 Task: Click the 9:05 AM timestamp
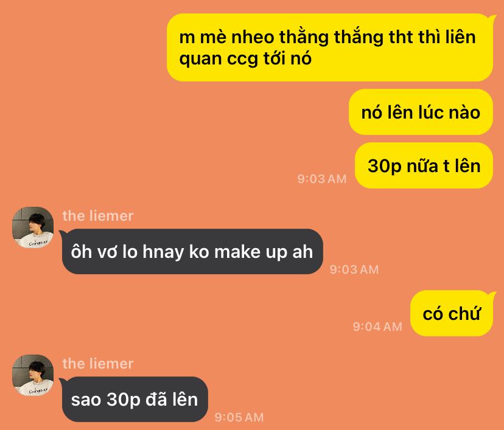(239, 417)
